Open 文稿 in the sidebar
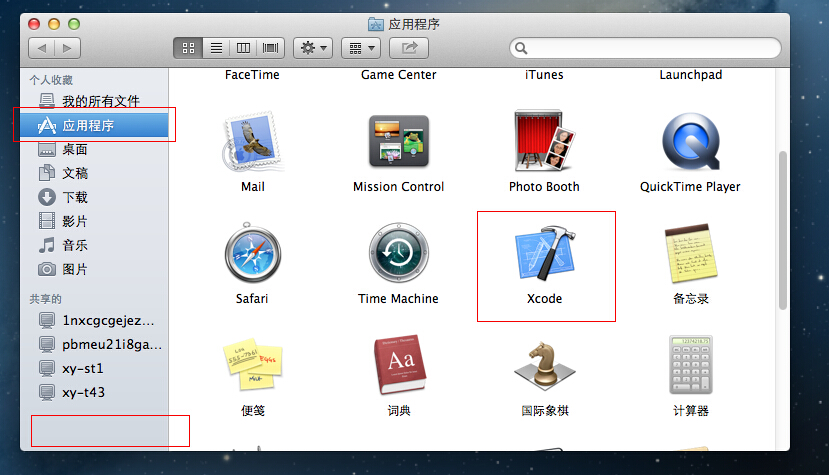This screenshot has width=829, height=475. [x=94, y=173]
